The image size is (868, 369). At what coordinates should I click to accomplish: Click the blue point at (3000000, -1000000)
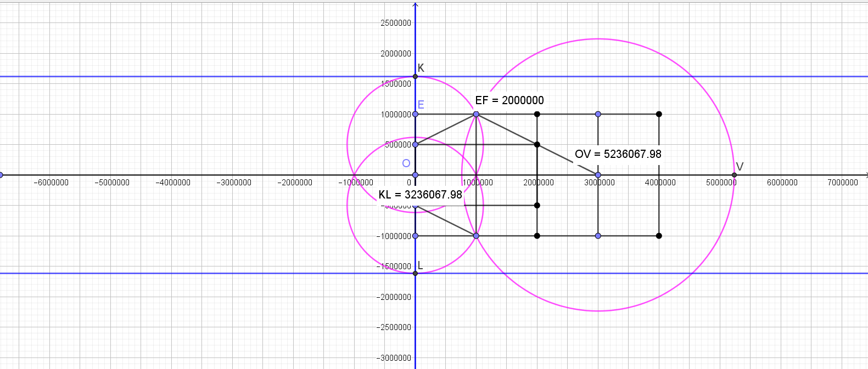[598, 236]
